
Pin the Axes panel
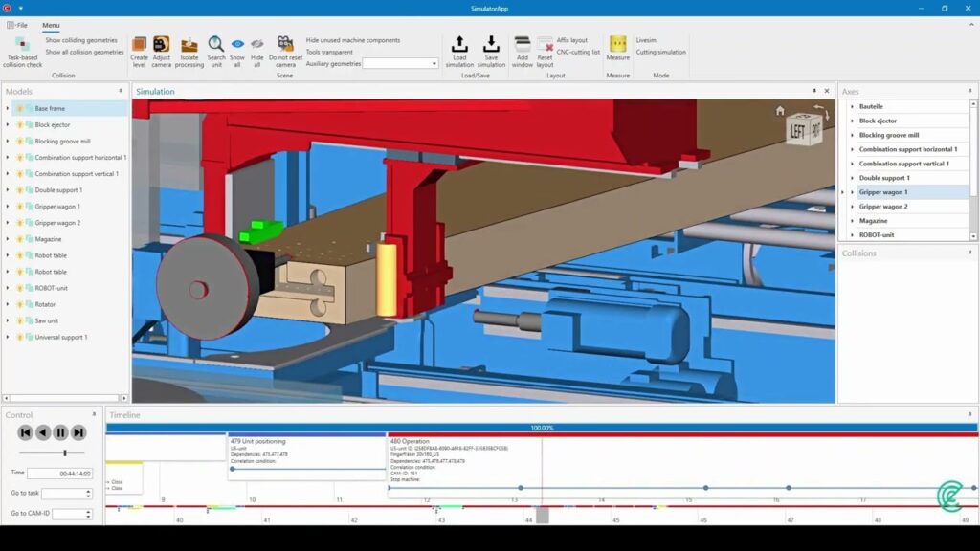(x=970, y=91)
